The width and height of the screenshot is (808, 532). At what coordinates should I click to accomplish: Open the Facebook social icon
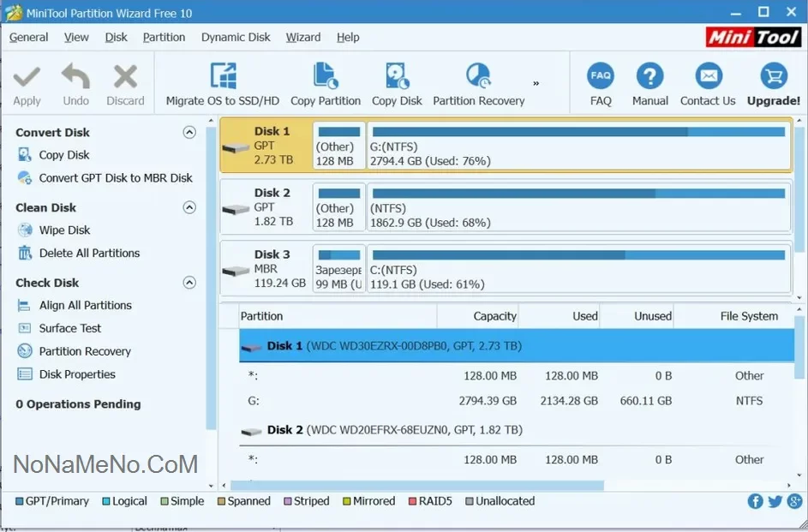tap(756, 501)
